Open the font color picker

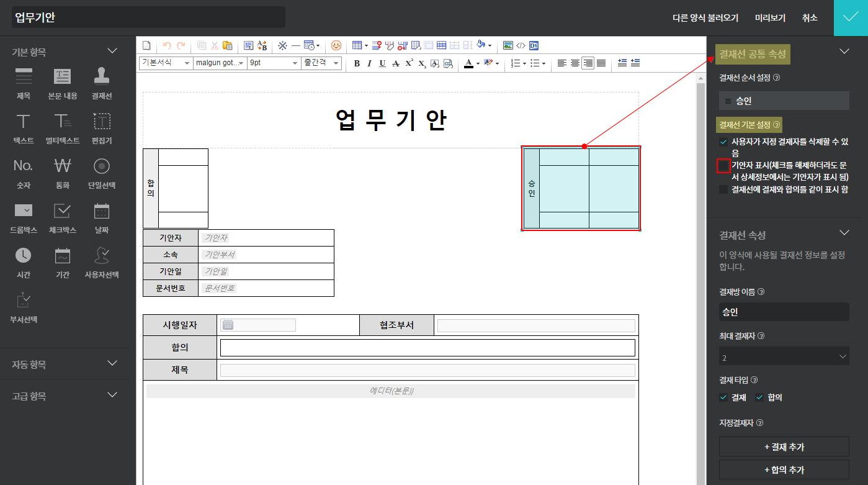468,63
